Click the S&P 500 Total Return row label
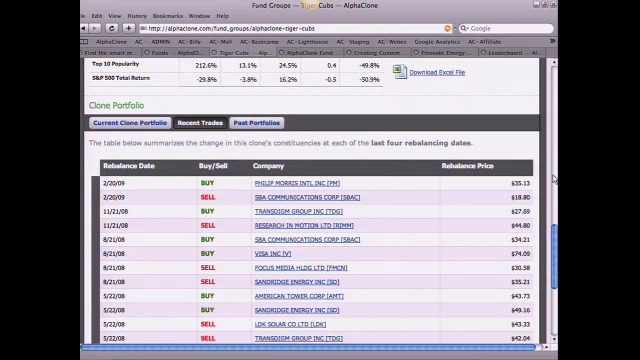Viewport: 640px width, 360px height. coord(121,78)
